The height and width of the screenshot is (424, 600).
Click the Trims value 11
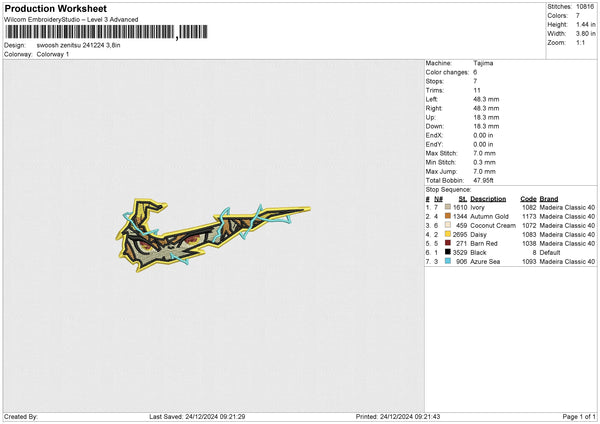(x=476, y=90)
